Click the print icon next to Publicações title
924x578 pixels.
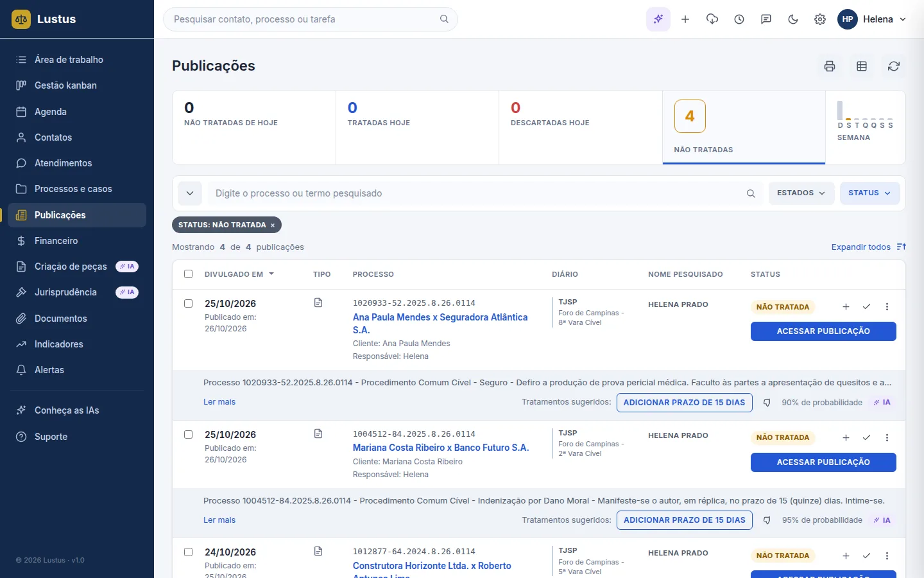tap(830, 66)
